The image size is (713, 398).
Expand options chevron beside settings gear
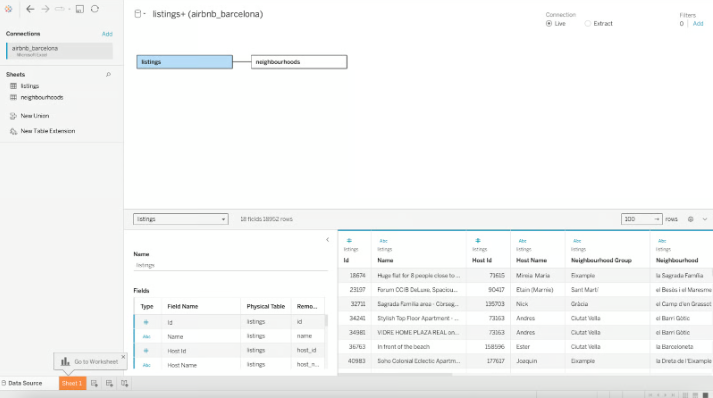tap(705, 219)
